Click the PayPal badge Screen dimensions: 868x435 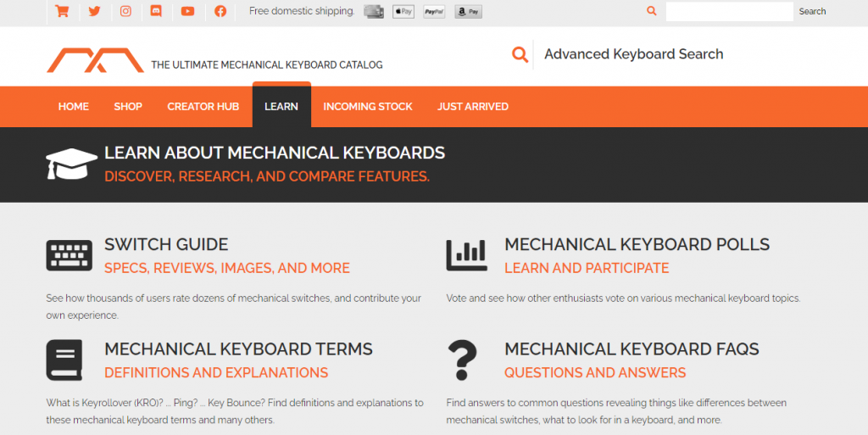[x=434, y=11]
